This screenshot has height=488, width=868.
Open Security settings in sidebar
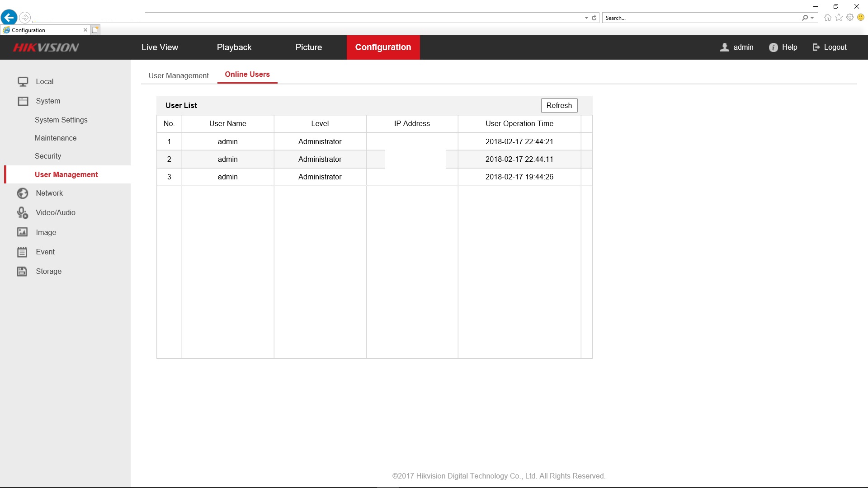tap(48, 156)
